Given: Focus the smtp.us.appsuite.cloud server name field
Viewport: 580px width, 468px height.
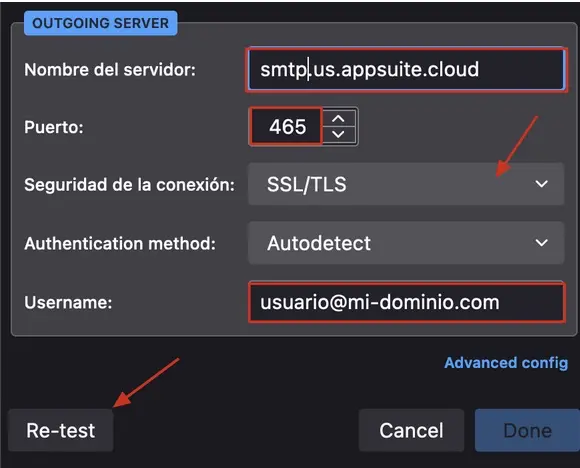Looking at the screenshot, I should tap(406, 70).
